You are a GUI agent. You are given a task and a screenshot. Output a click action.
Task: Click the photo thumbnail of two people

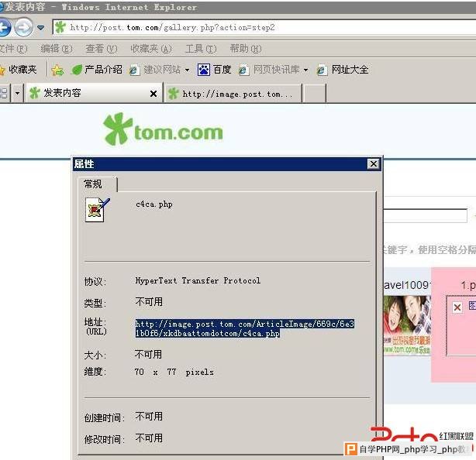pos(407,324)
